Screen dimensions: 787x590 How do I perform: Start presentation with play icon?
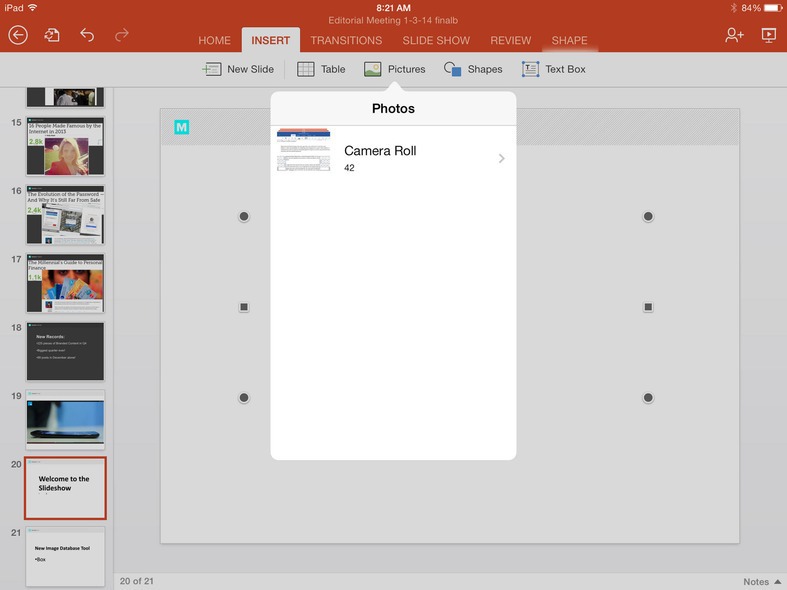click(768, 35)
